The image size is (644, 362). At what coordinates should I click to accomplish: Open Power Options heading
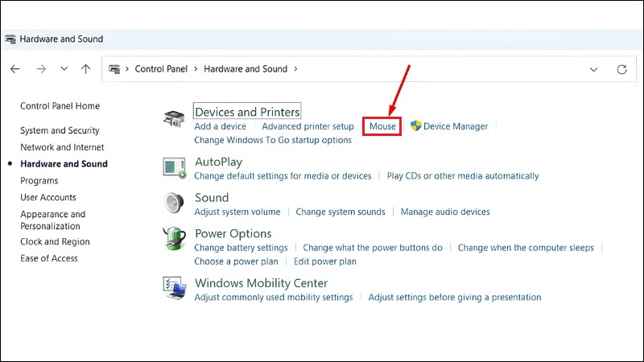[233, 233]
